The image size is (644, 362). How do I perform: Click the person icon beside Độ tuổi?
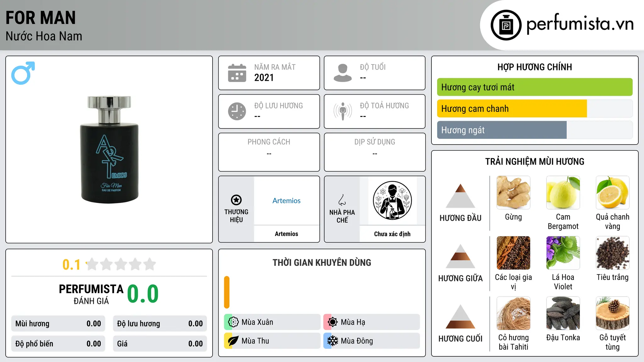coord(342,73)
